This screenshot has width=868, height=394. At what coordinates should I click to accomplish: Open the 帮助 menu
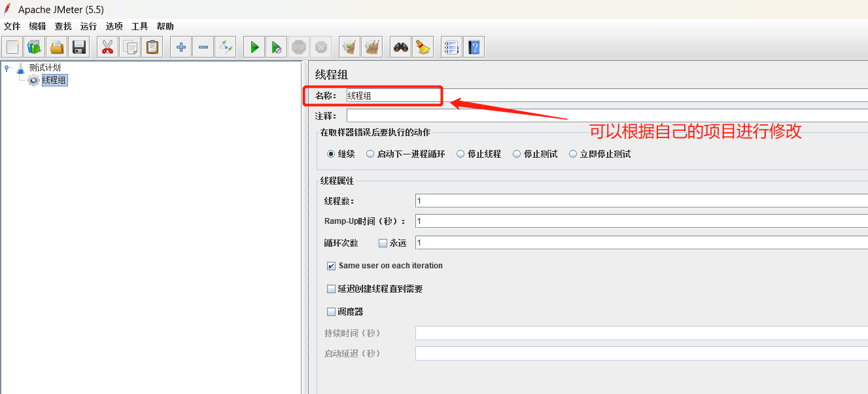(165, 27)
